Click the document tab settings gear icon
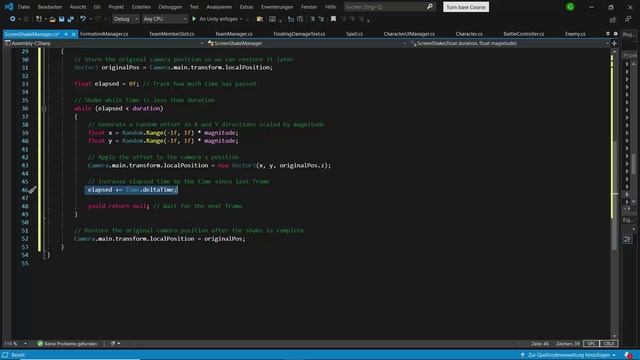Screen dimensions: 640x360 (x=616, y=34)
